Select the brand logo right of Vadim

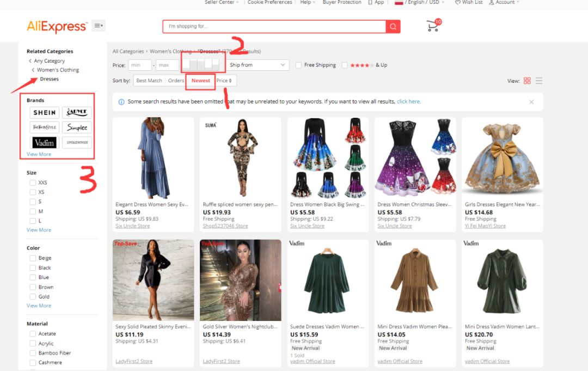77,143
